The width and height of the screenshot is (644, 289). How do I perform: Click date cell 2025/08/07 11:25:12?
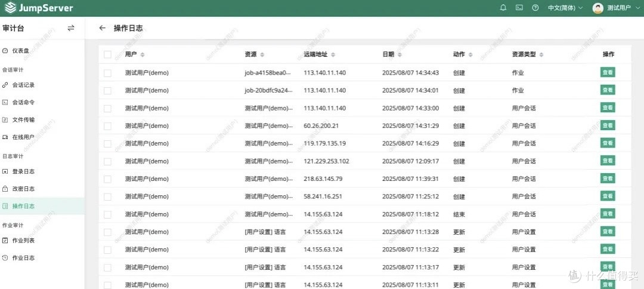tap(410, 196)
